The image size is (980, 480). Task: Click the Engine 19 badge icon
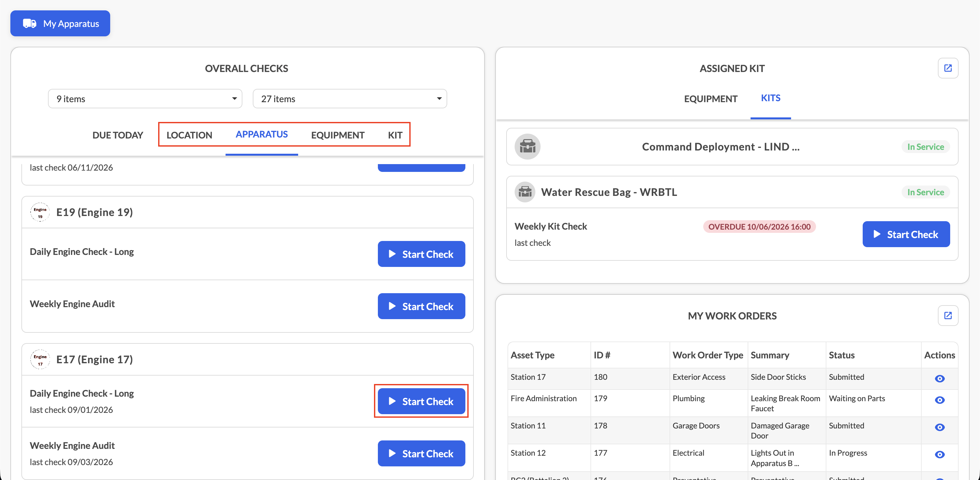pos(40,212)
